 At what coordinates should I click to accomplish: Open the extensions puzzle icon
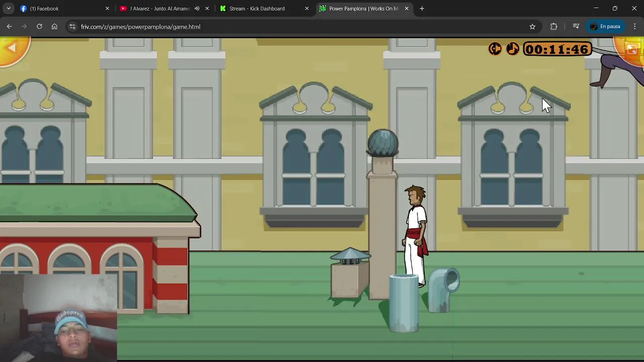pos(554,27)
